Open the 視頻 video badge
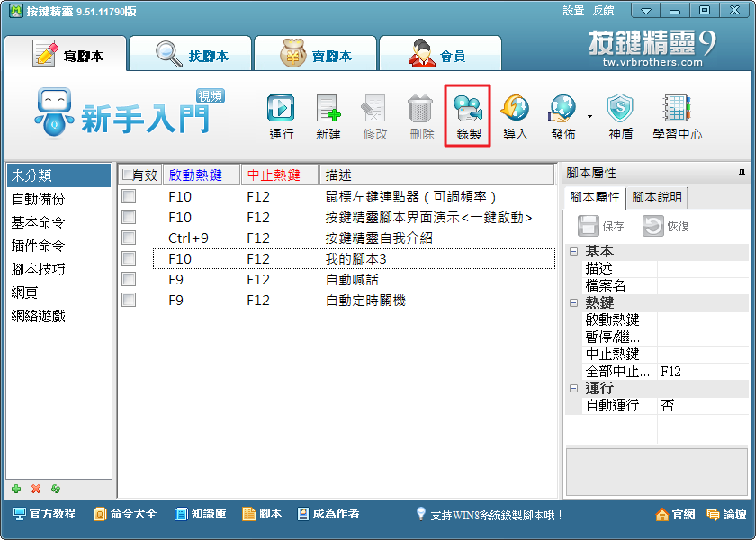The width and height of the screenshot is (756, 540). (x=211, y=96)
